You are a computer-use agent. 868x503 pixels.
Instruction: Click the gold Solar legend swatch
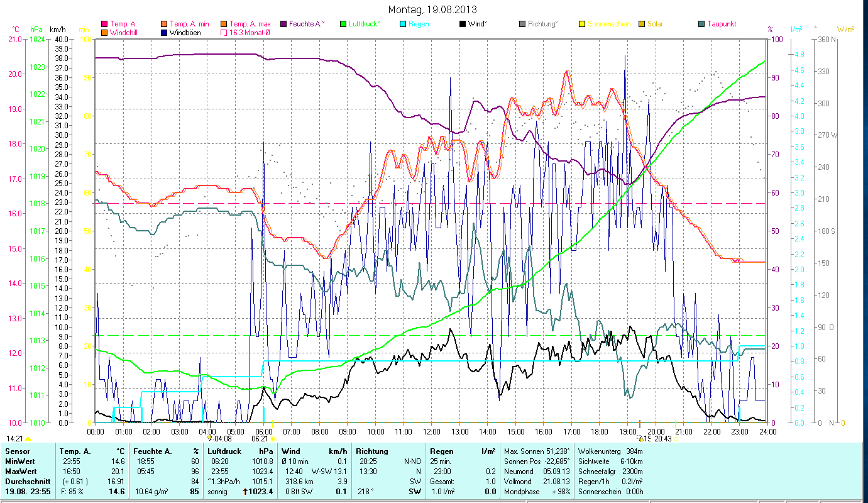pos(642,24)
